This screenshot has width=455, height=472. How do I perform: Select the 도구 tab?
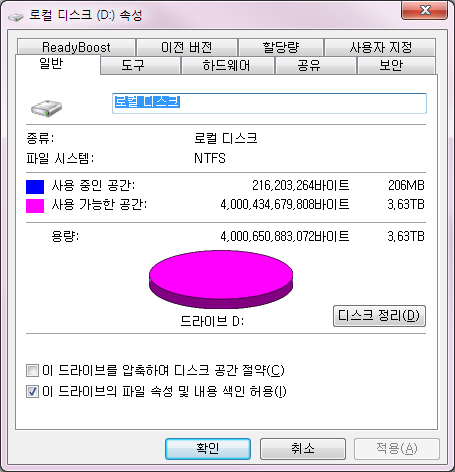pos(133,65)
